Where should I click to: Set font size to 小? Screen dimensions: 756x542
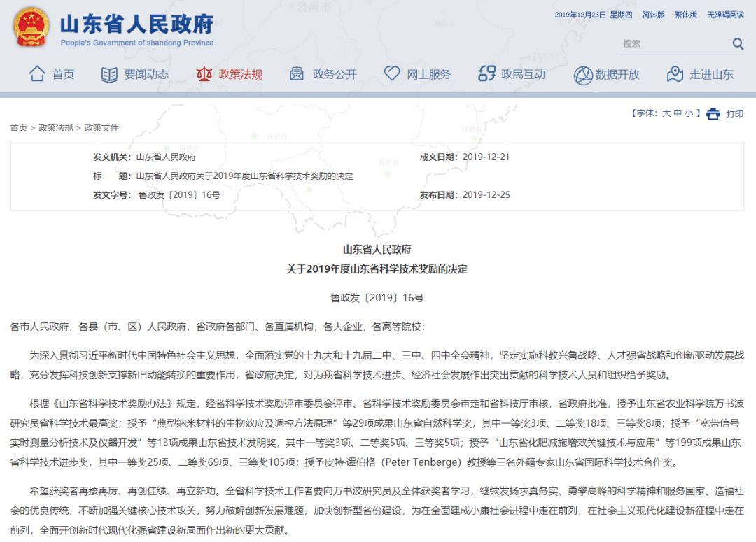pos(689,114)
